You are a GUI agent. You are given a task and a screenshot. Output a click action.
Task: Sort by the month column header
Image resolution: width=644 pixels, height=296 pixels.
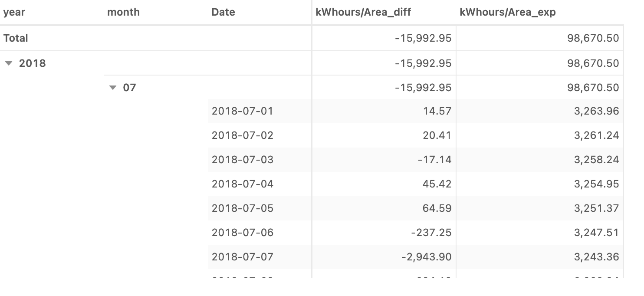point(124,12)
